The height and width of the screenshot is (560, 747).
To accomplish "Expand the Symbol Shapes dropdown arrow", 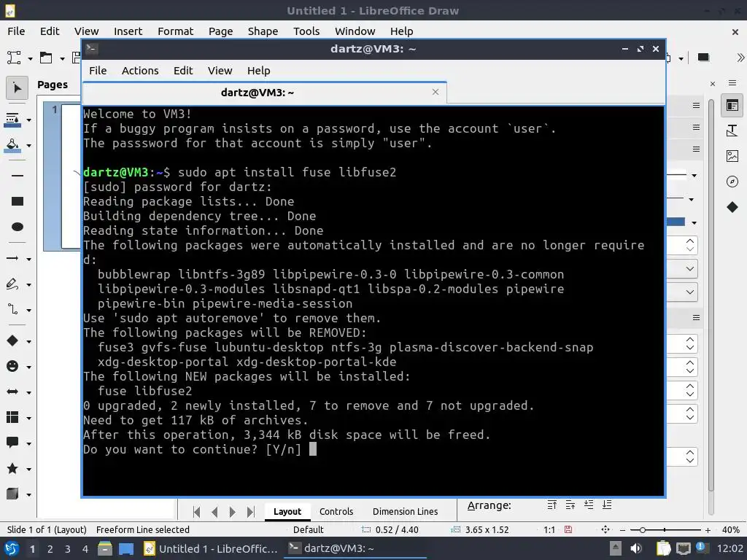I will pyautogui.click(x=28, y=367).
